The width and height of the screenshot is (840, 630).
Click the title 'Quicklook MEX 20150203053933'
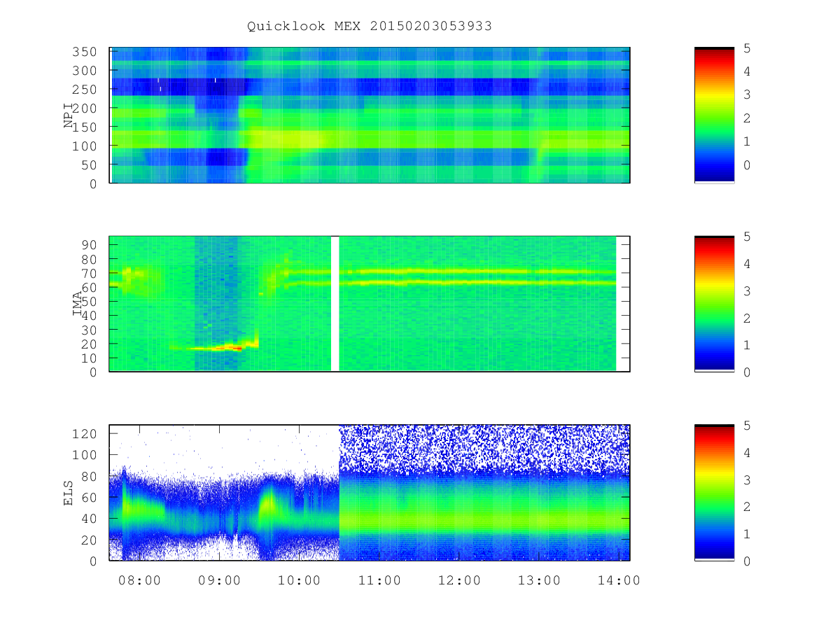[x=370, y=26]
